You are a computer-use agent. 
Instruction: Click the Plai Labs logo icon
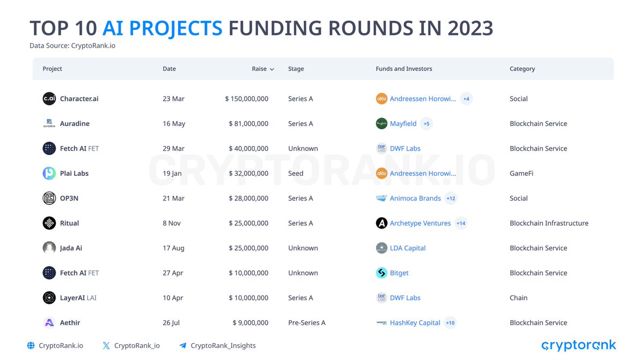(49, 173)
